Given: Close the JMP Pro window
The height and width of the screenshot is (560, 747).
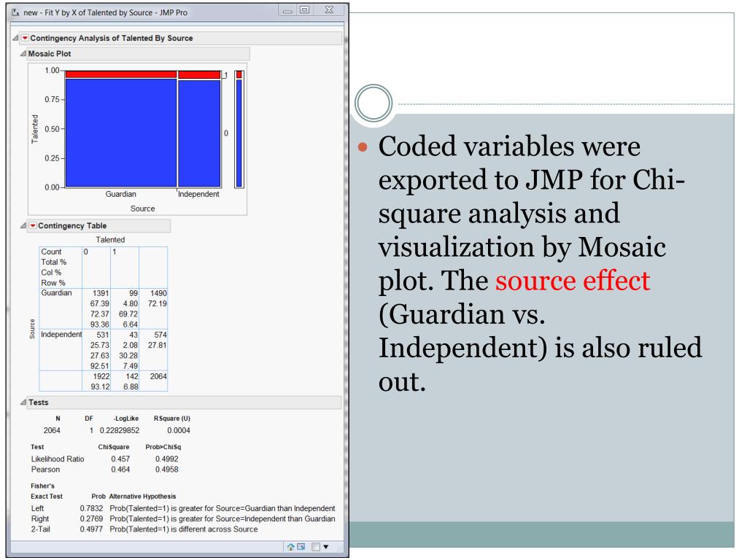Looking at the screenshot, I should coord(329,10).
